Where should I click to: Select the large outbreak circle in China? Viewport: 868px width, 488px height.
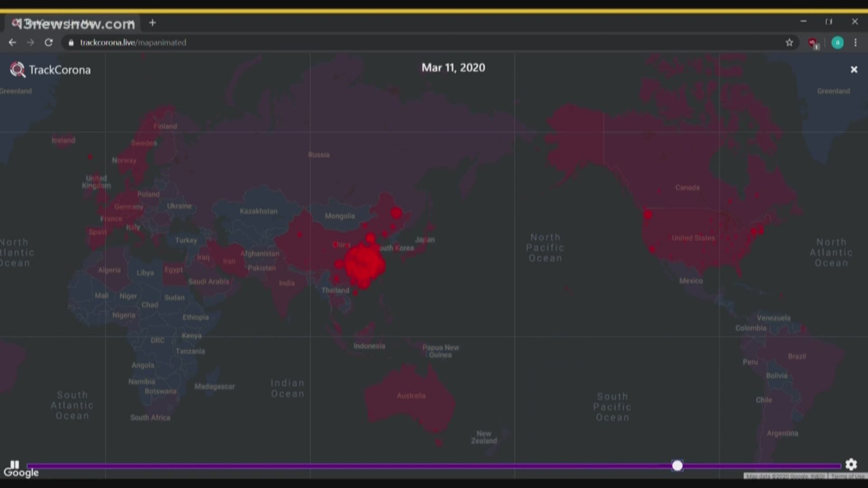[x=364, y=264]
